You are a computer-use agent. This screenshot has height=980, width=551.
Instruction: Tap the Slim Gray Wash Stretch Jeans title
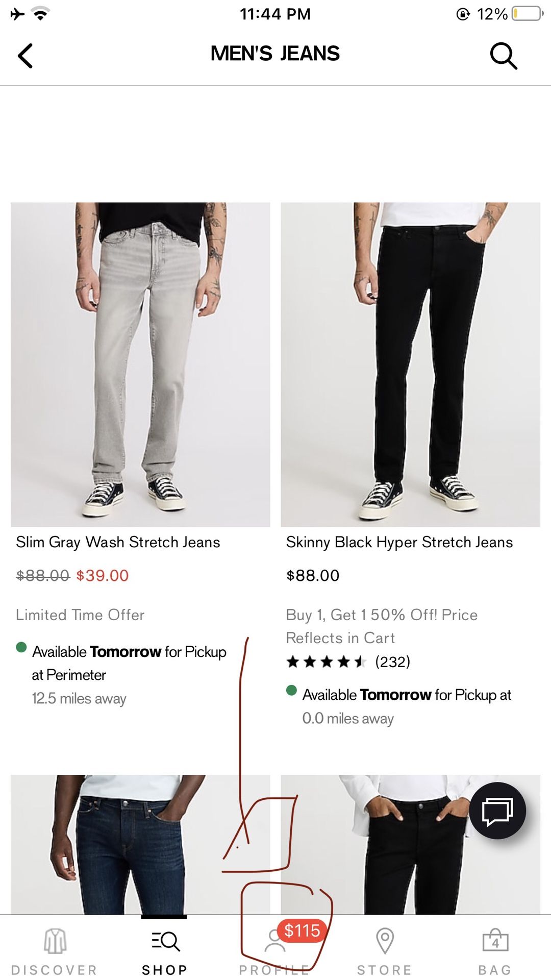[x=118, y=542]
